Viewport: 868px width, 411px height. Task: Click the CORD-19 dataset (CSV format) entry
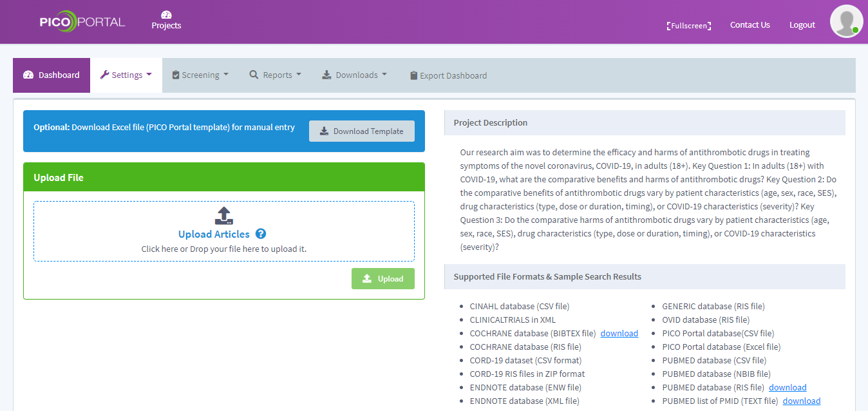[525, 360]
